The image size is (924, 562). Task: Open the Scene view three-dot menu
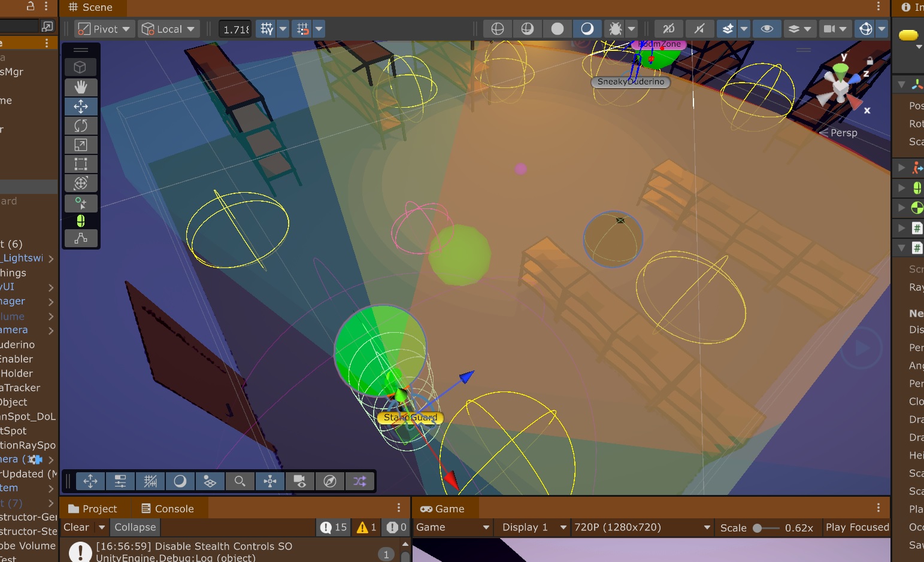(x=878, y=6)
